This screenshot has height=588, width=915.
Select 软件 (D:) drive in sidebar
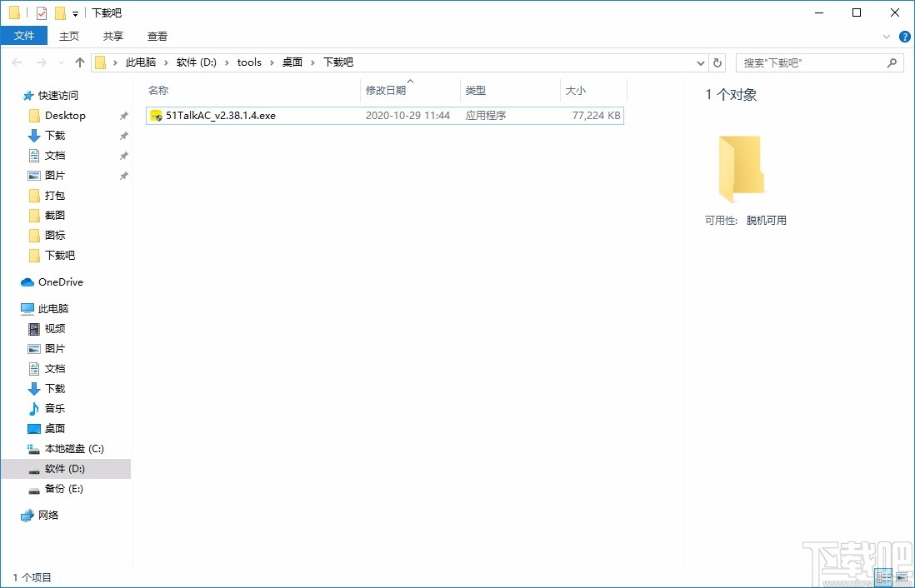tap(65, 468)
